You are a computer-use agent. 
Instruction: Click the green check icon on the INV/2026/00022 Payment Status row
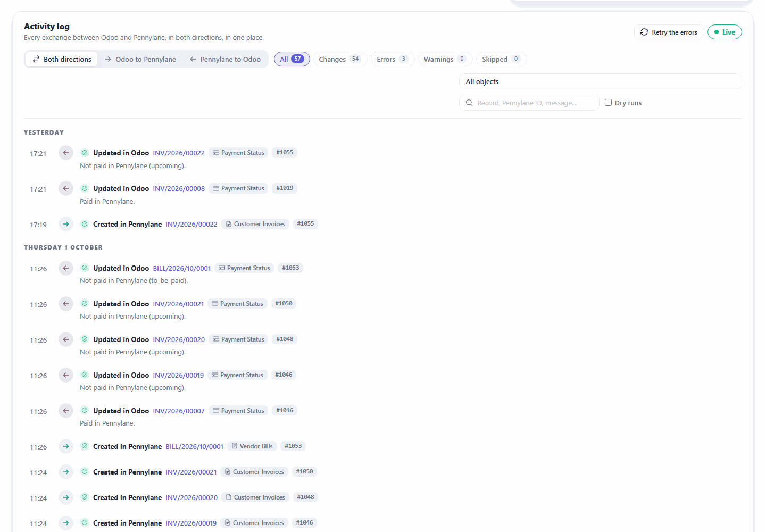pos(85,153)
